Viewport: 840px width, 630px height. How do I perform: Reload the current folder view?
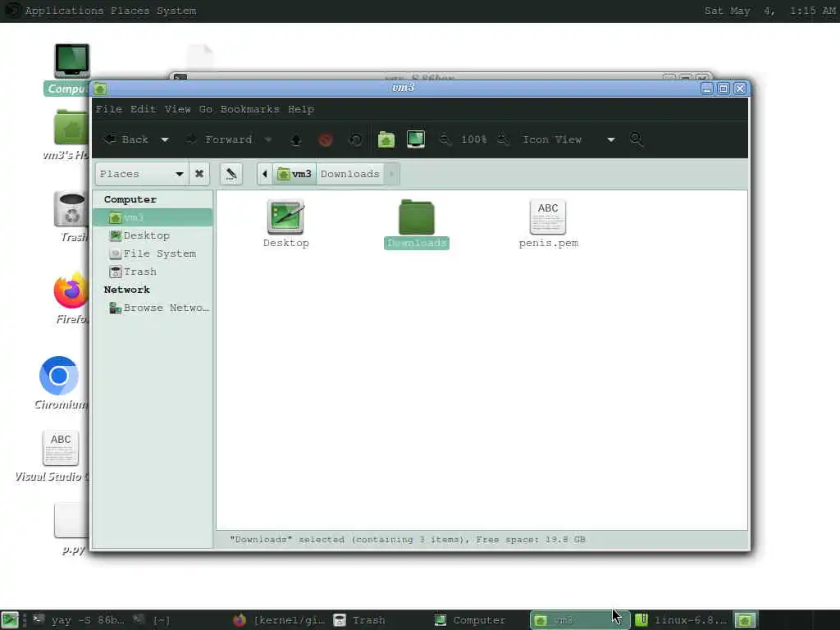click(x=355, y=139)
